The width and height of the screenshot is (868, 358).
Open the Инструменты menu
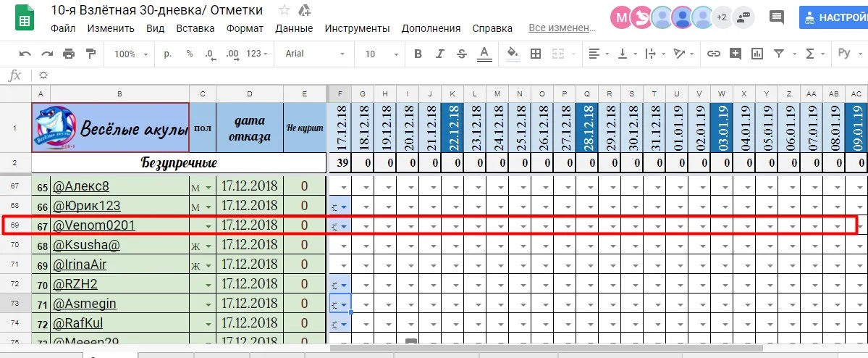[x=357, y=28]
